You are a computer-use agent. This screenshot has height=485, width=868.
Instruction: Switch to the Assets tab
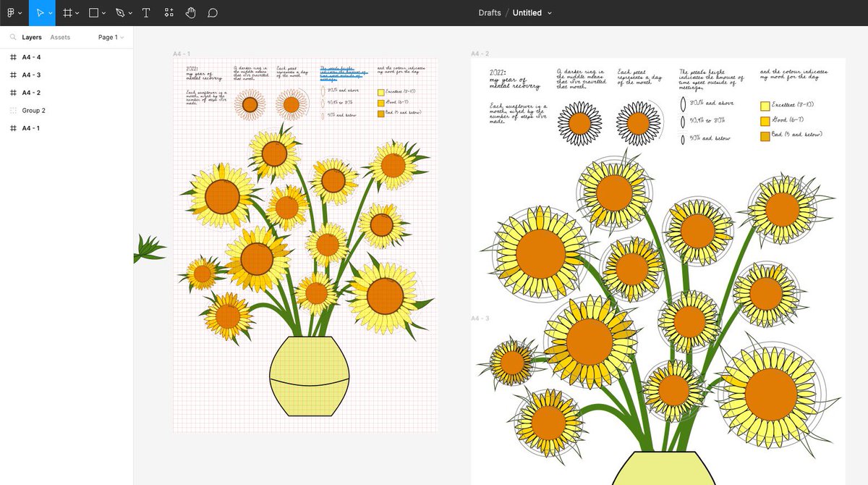[60, 37]
